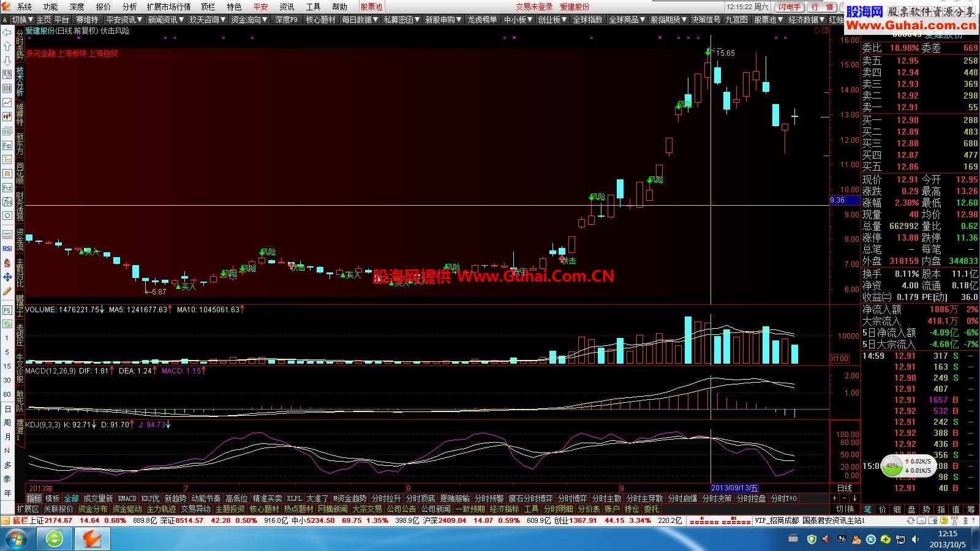
Task: Select the 年 yearly period in sidebar
Action: [x=7, y=493]
